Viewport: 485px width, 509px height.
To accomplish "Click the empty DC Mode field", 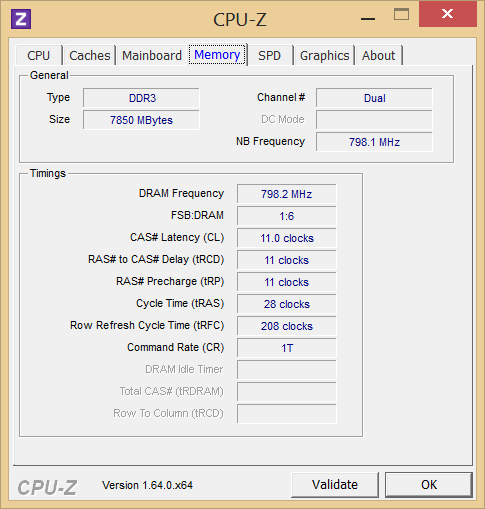I will tap(374, 120).
